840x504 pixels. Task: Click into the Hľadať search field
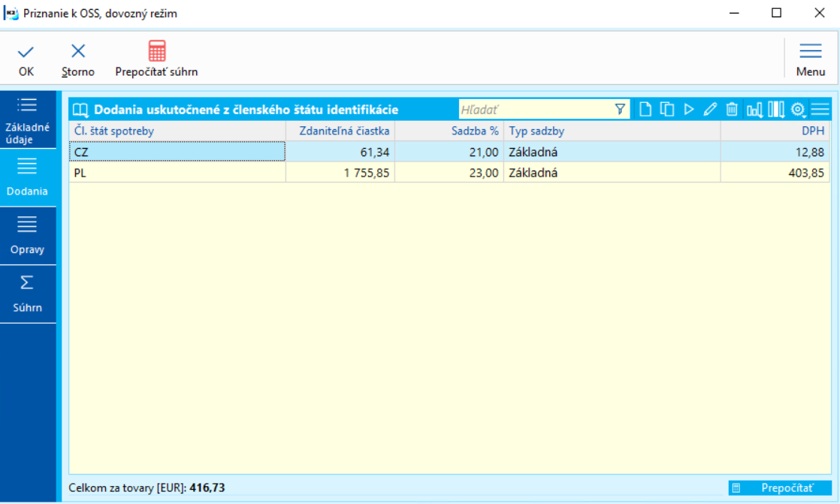536,110
